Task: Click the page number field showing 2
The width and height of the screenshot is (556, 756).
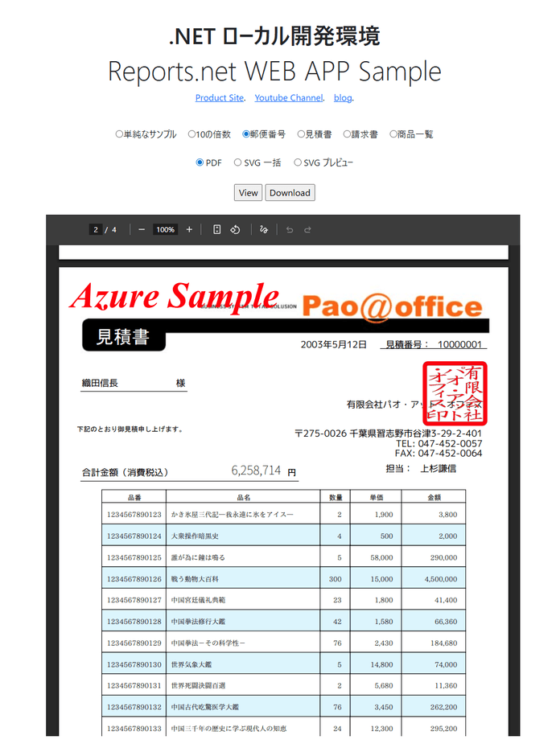Action: 96,230
